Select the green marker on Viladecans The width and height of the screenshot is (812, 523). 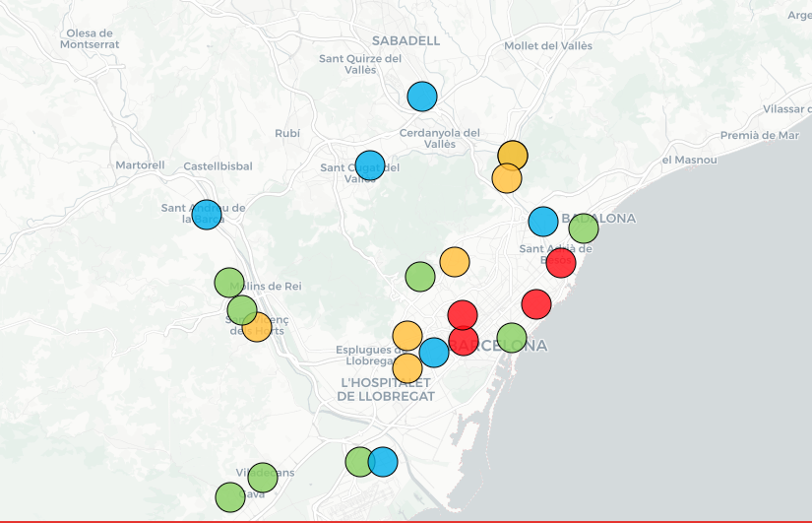263,478
